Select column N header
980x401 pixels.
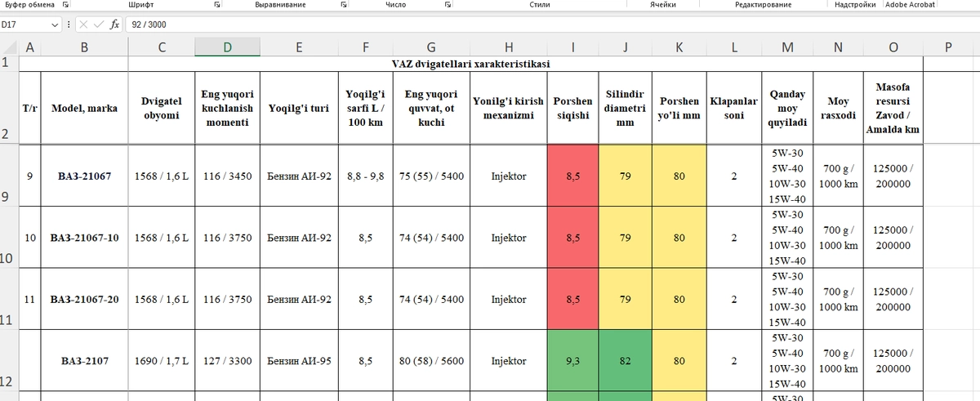[x=839, y=48]
